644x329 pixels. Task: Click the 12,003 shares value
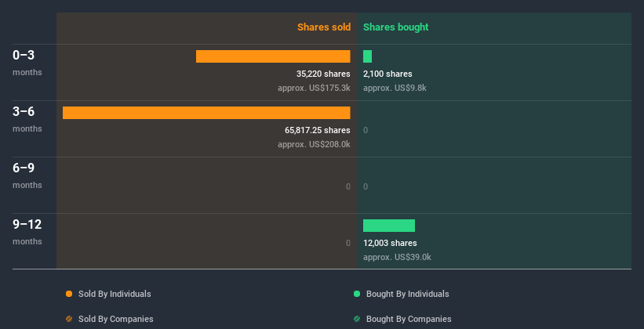tap(390, 244)
